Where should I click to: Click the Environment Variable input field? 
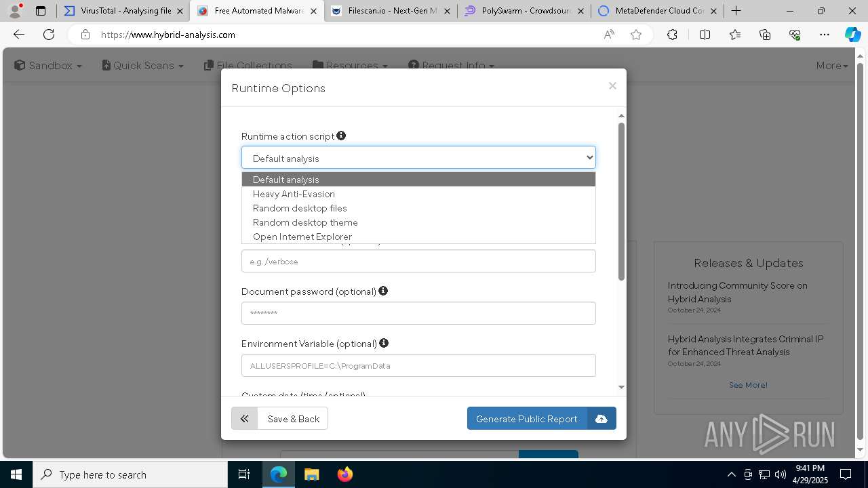[x=418, y=365]
